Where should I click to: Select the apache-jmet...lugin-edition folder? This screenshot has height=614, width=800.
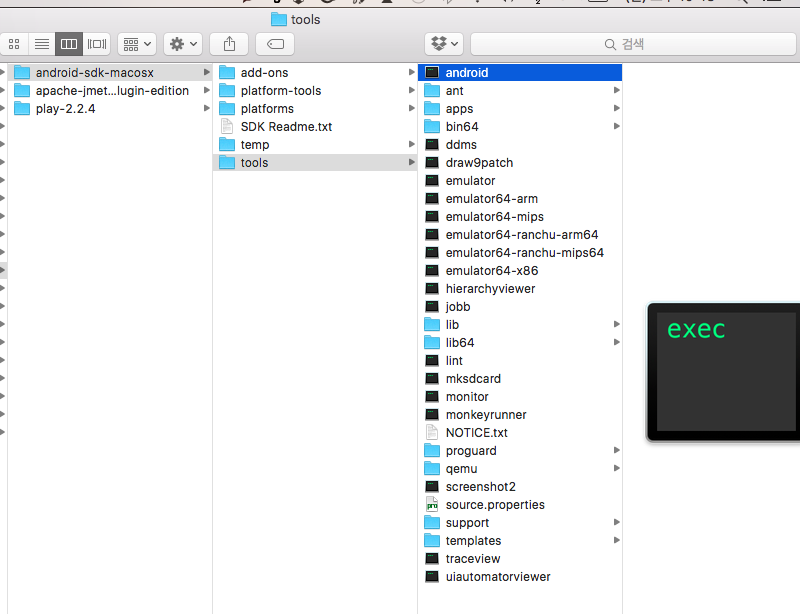[x=110, y=91]
